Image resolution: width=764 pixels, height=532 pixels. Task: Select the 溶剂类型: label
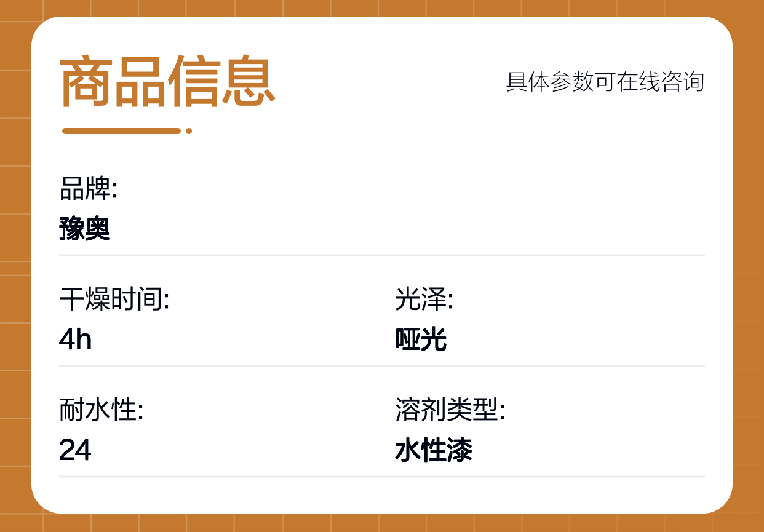point(450,410)
